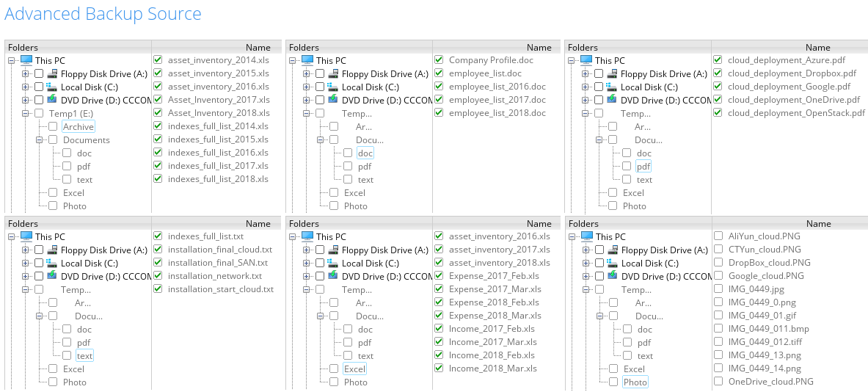Collapse the fully labeled Documents folder node
This screenshot has width=868, height=392.
(39, 139)
